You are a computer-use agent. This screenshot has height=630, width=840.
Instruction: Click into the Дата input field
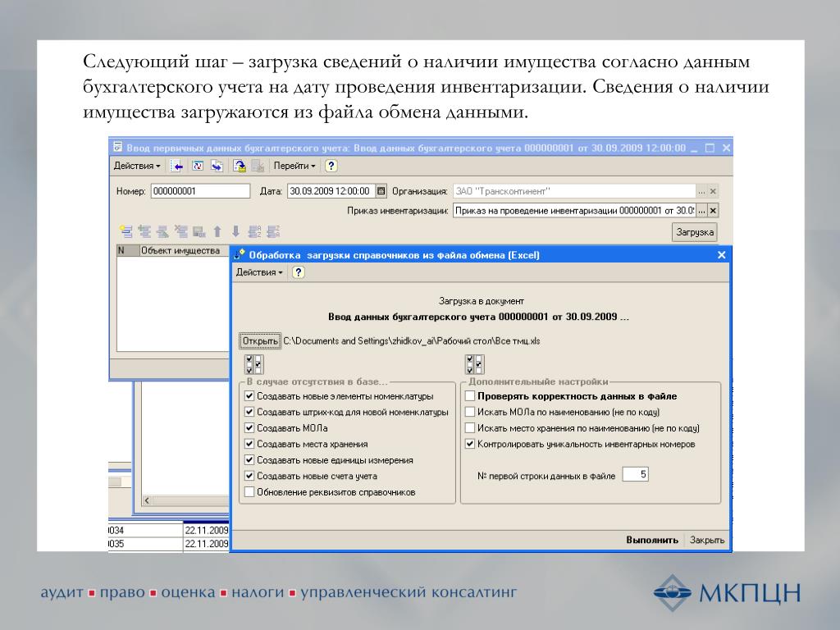click(331, 191)
